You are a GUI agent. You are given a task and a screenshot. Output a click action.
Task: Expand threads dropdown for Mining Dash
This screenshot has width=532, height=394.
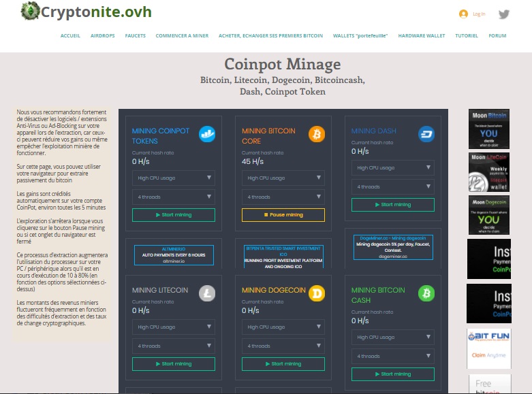click(393, 186)
